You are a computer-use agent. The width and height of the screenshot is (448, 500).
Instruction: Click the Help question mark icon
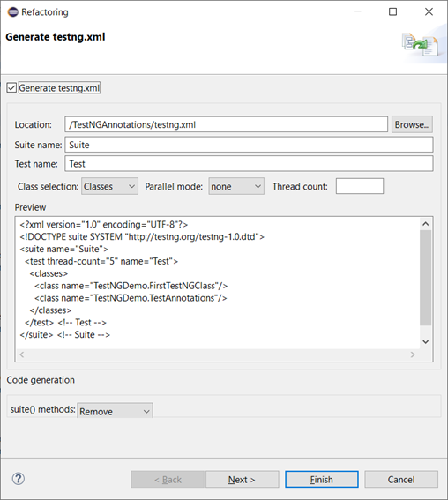coord(19,479)
